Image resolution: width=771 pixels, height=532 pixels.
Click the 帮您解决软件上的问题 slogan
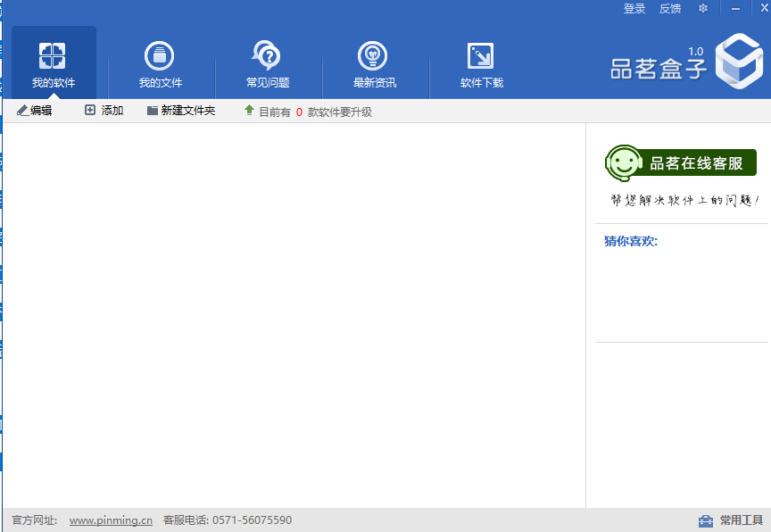684,200
